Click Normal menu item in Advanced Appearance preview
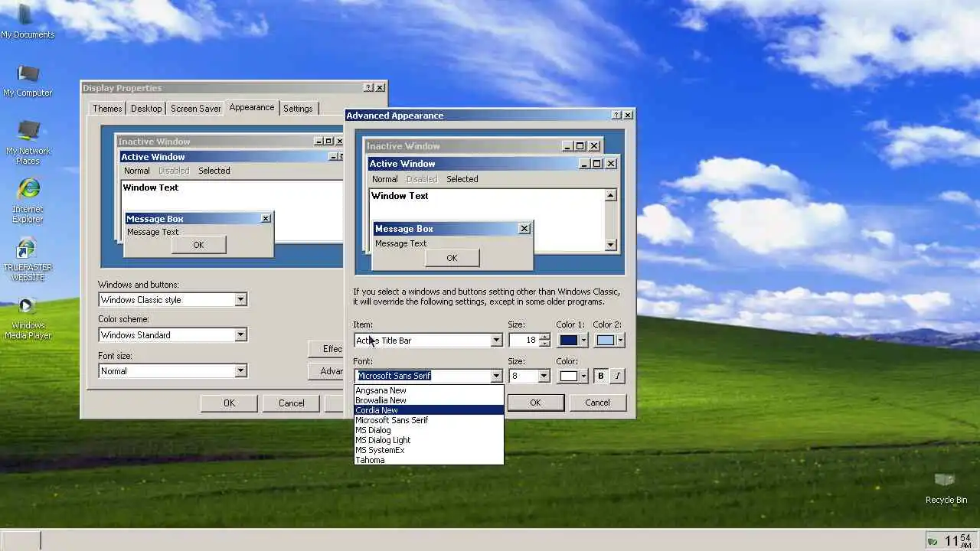 [x=384, y=179]
